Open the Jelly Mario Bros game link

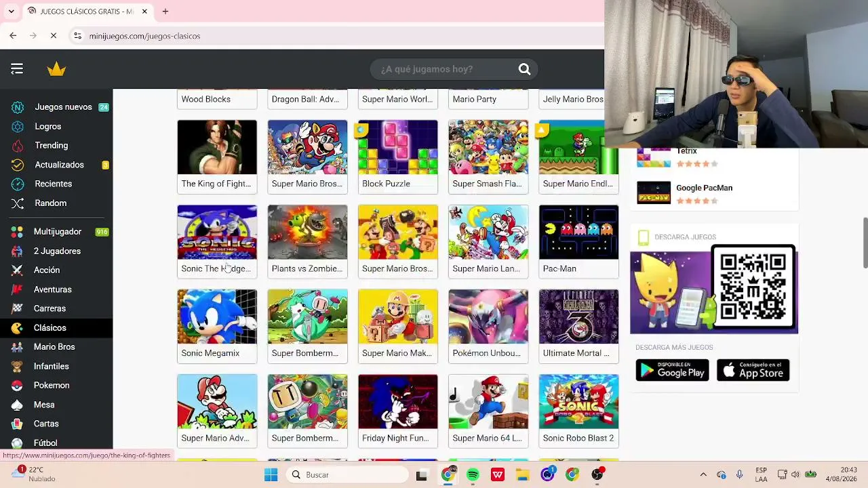click(x=572, y=99)
